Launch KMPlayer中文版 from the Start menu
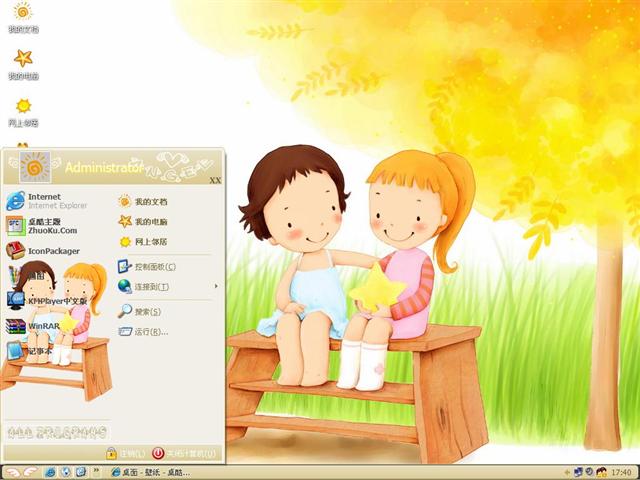The image size is (640, 480). (x=47, y=301)
